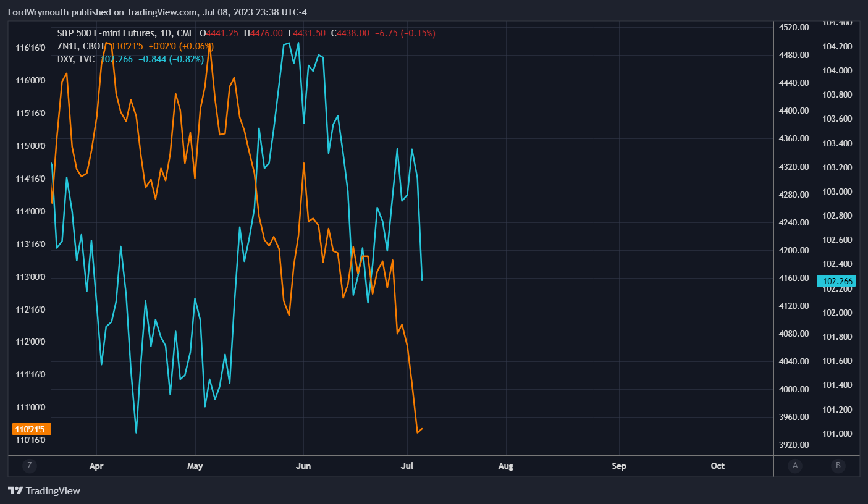868x504 pixels.
Task: Click the high value H4476.00
Action: (263, 33)
